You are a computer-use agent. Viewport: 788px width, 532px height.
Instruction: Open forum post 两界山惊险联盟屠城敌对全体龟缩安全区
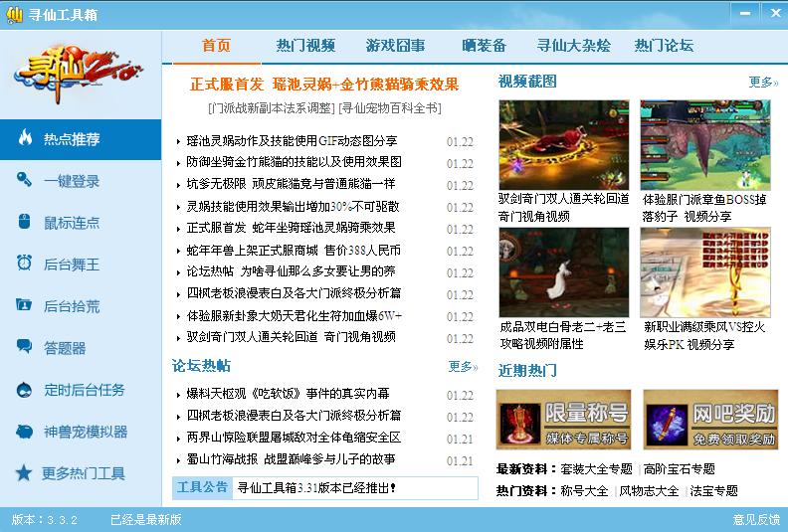coord(294,438)
